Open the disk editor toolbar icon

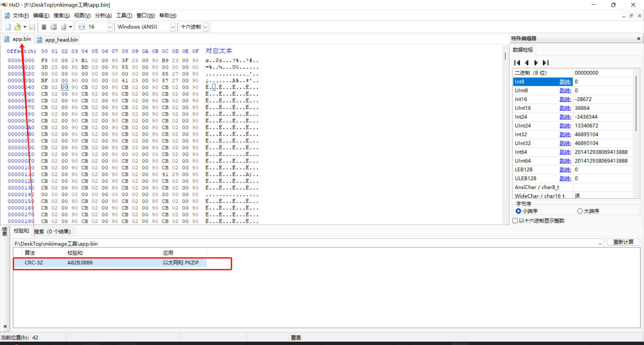(54, 27)
